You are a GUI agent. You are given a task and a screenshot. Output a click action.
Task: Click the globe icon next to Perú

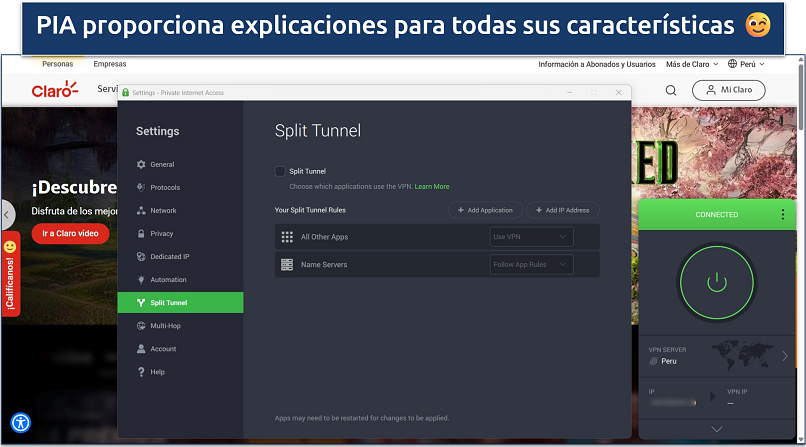pyautogui.click(x=732, y=64)
